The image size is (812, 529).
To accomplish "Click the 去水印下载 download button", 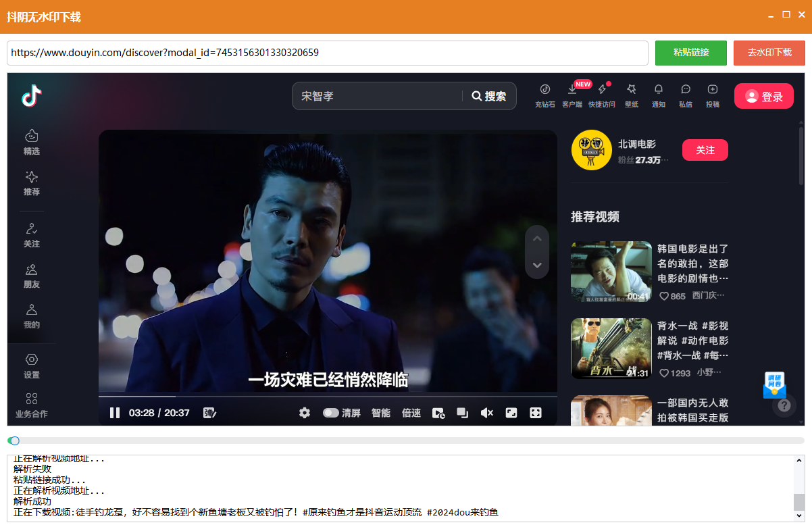I will pyautogui.click(x=769, y=53).
